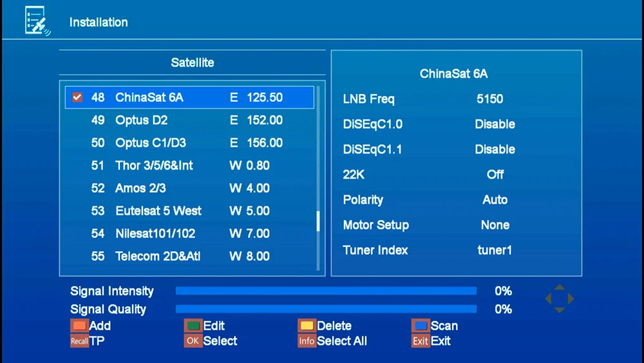Toggle the 22K Off setting
This screenshot has height=363, width=644.
[x=495, y=174]
